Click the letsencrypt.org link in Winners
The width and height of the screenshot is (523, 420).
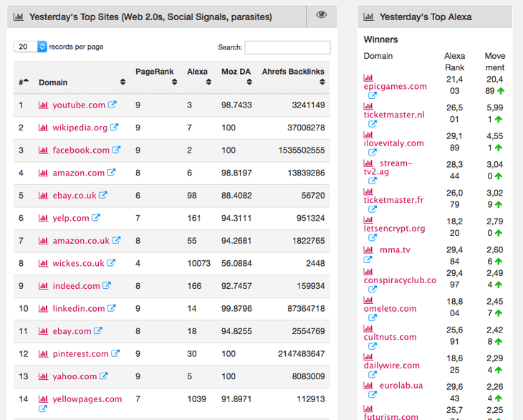coord(394,229)
